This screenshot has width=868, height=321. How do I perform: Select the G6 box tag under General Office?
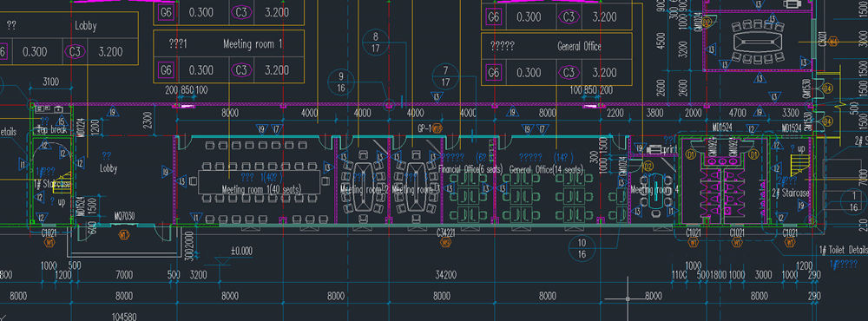tap(494, 73)
